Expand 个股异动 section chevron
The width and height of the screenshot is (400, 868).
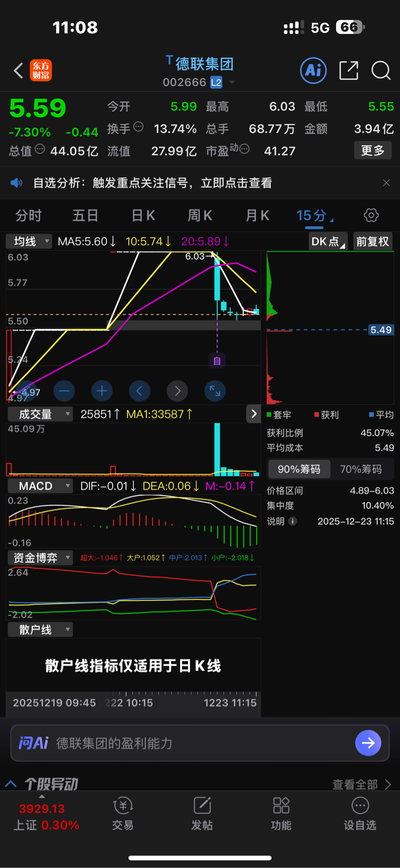coord(10,784)
